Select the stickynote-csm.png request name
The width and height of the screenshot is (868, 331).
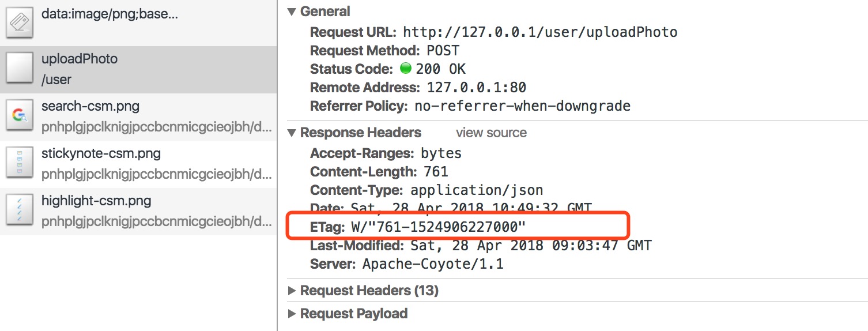point(101,154)
